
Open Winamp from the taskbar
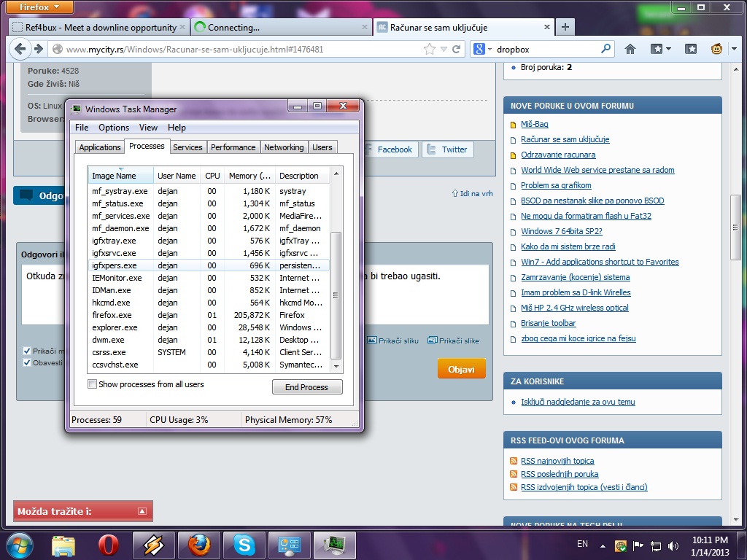pyautogui.click(x=153, y=545)
